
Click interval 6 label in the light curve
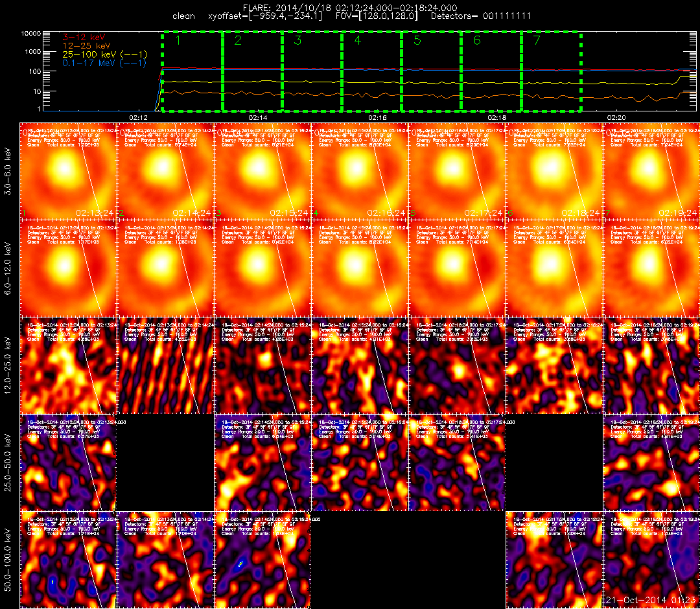pyautogui.click(x=477, y=40)
